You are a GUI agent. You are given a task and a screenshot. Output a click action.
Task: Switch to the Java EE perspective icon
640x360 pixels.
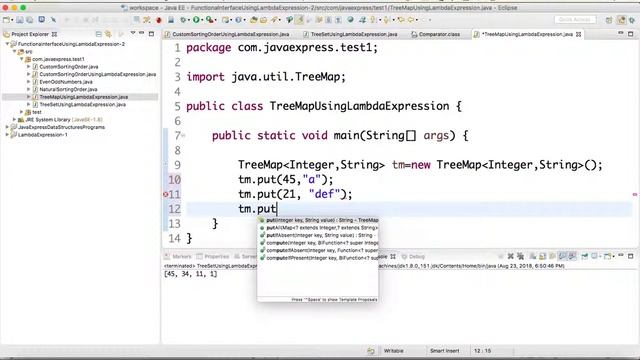(621, 20)
